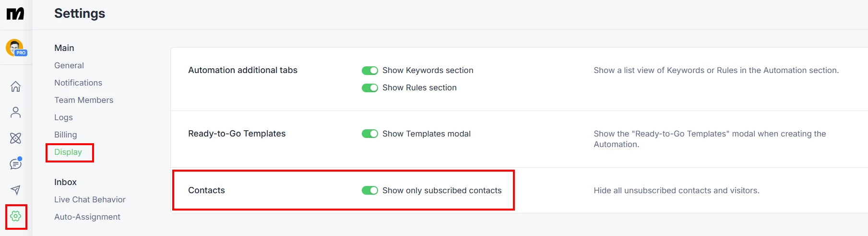Viewport: 868px width, 236px height.
Task: Open the PRO account avatar
Action: pos(15,48)
